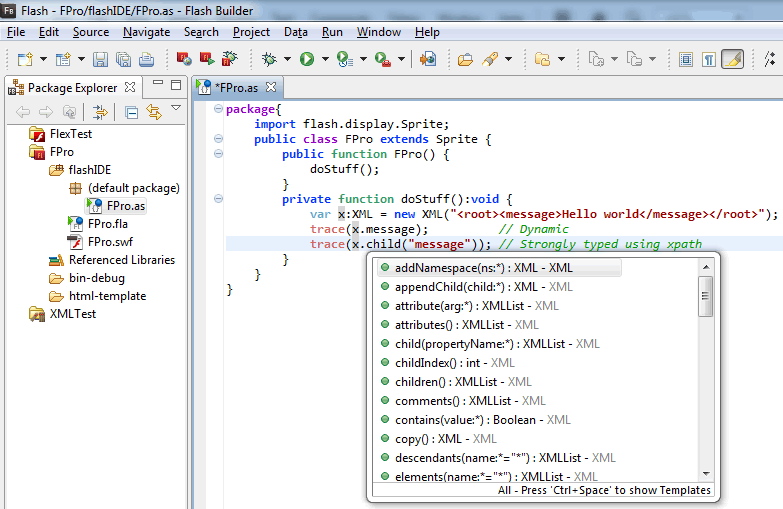Click the Flash run icon with green arrow
This screenshot has height=509, width=783.
[207, 59]
